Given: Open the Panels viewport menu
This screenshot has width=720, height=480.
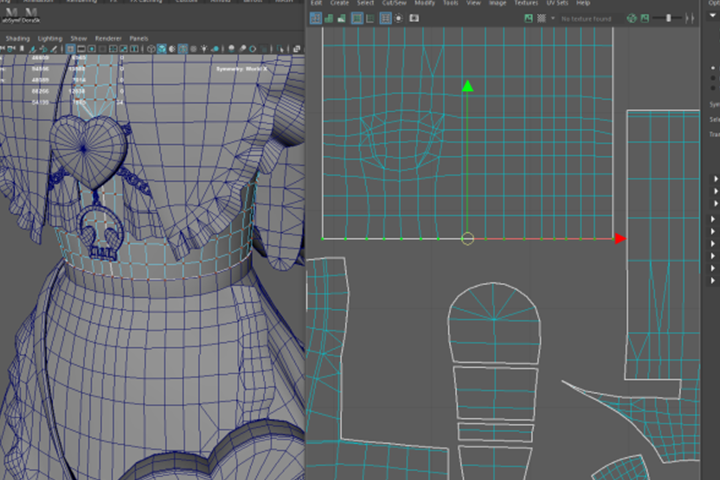Looking at the screenshot, I should tap(139, 39).
